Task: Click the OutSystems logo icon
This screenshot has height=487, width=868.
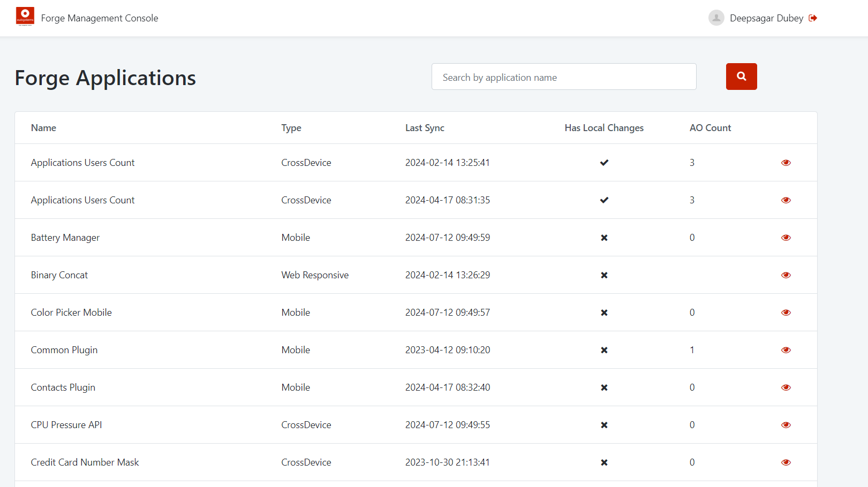Action: [24, 16]
